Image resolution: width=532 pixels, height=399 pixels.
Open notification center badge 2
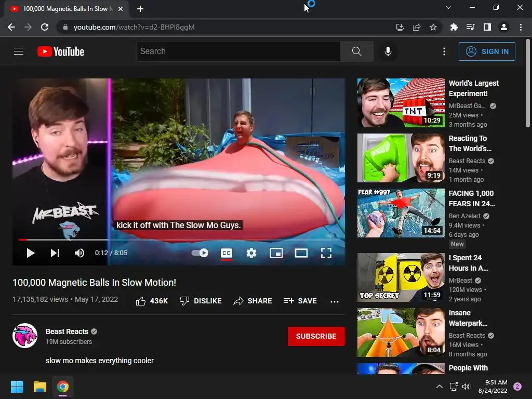[517, 387]
